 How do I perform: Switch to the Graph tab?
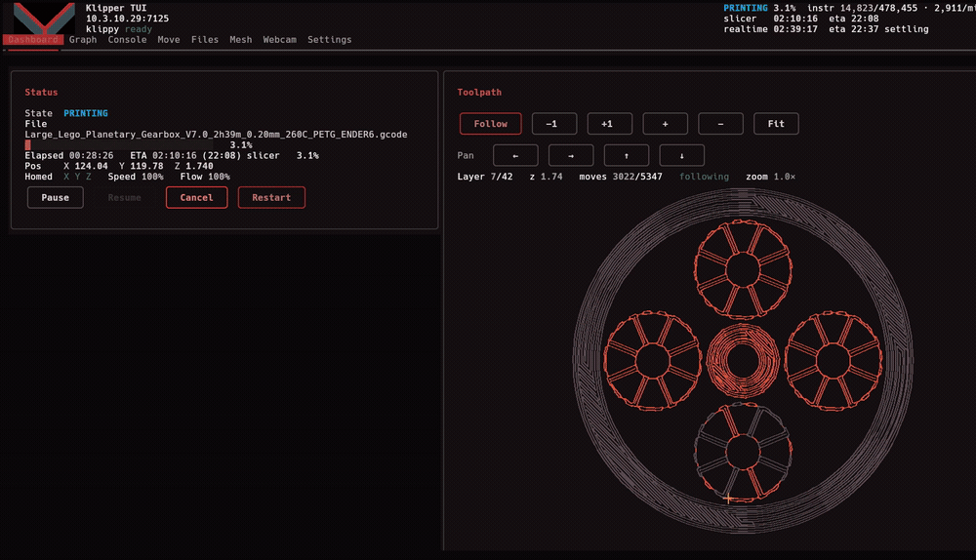(83, 40)
